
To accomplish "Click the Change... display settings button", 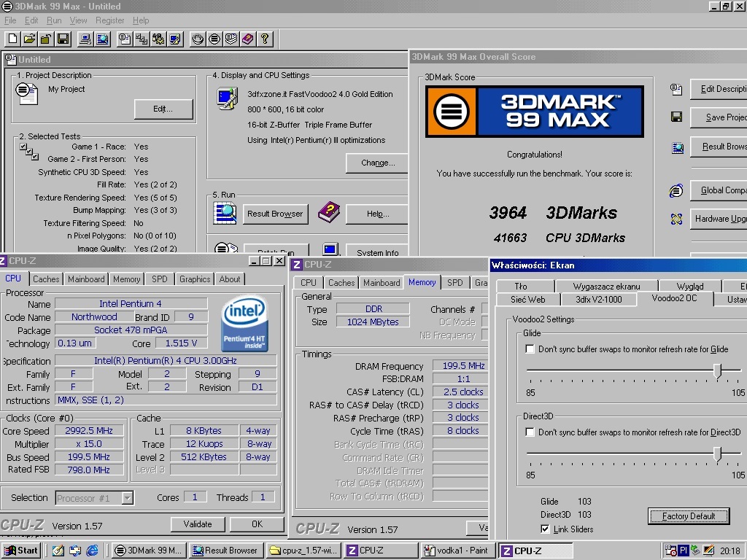I will point(378,163).
